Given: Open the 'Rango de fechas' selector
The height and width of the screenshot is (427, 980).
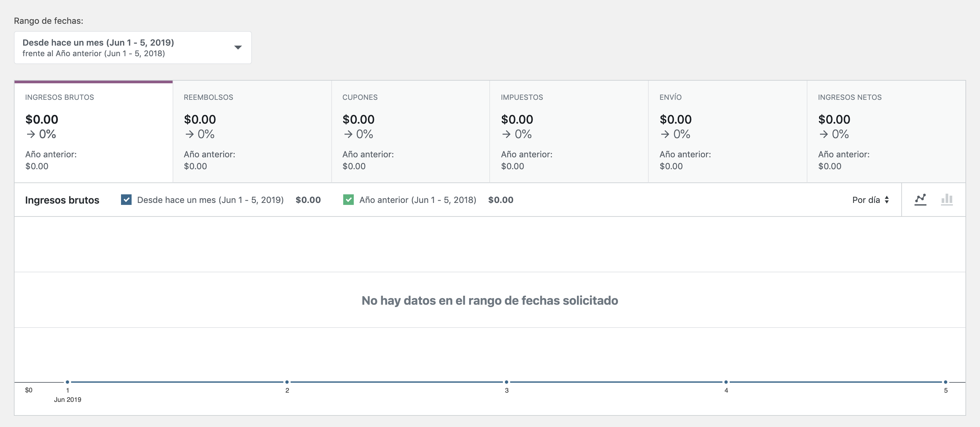Looking at the screenshot, I should (132, 48).
